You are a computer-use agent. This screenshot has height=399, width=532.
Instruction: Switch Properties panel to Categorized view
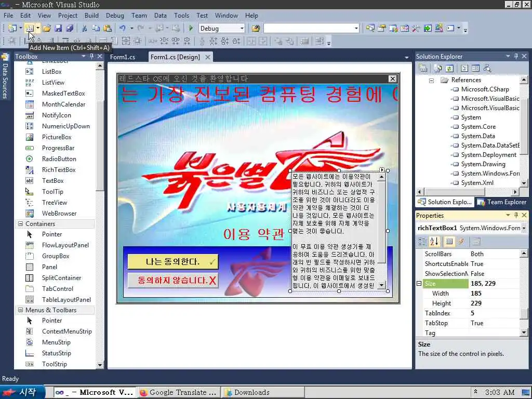423,242
